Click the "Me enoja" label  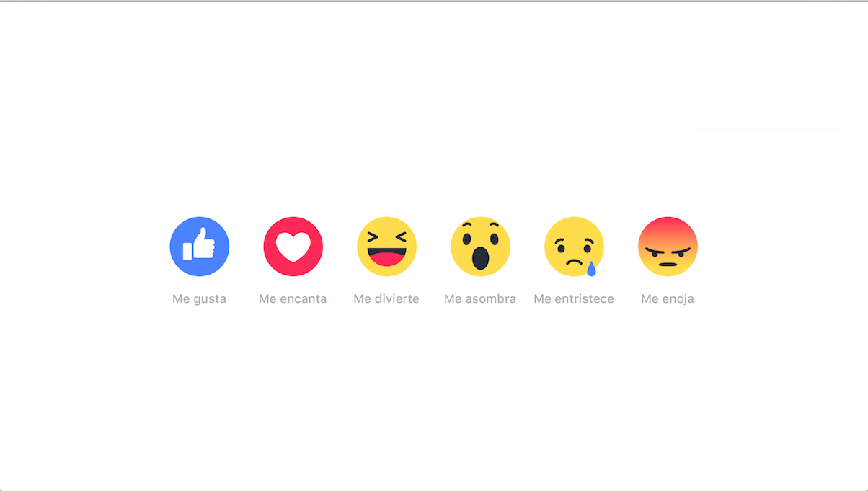point(668,299)
